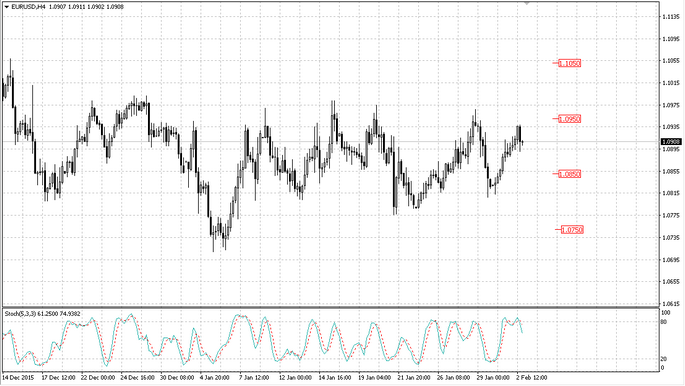Select the red 1.0850 price label
This screenshot has height=386, width=685.
tap(570, 174)
